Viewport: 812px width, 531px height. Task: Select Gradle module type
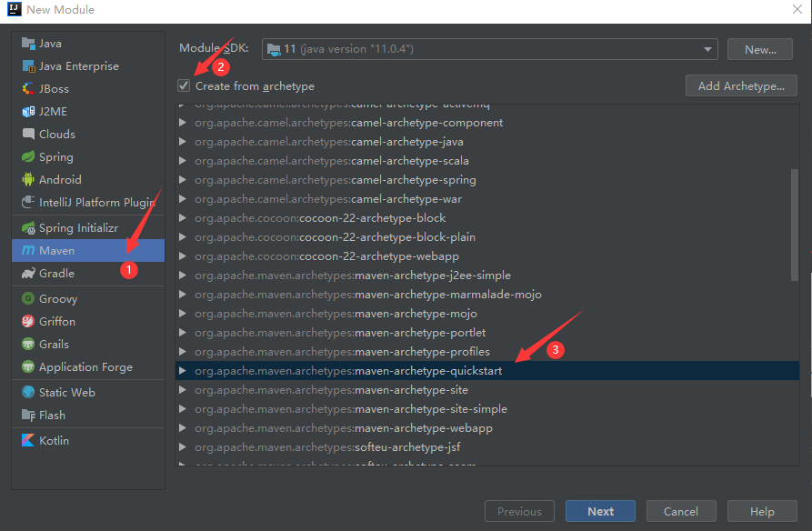(88, 273)
